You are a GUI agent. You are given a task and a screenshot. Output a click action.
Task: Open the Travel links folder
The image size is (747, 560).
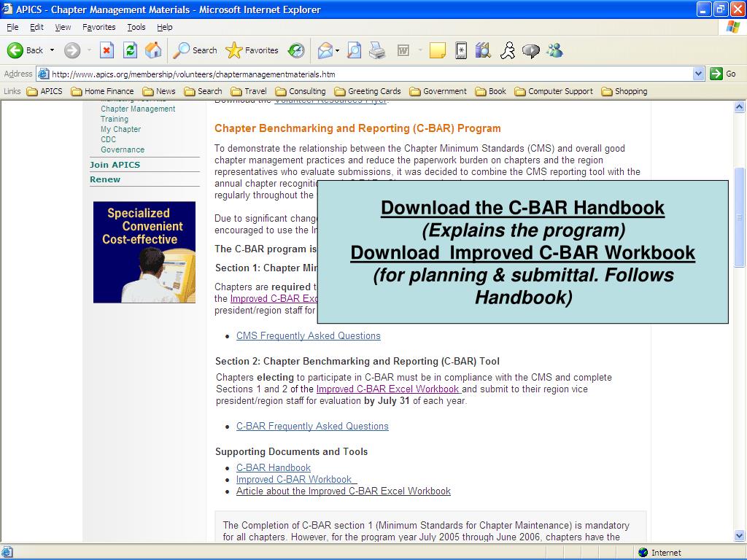[249, 91]
